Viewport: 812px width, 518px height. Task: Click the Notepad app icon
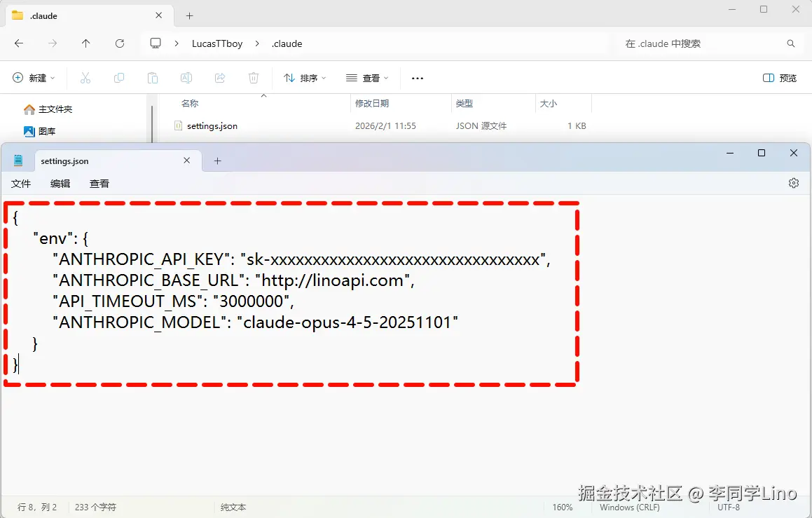click(18, 161)
